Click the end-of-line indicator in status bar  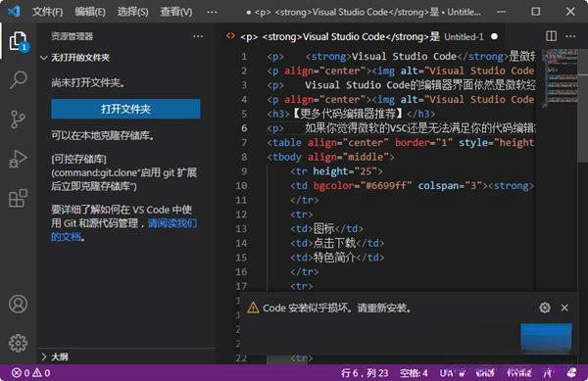pos(485,373)
